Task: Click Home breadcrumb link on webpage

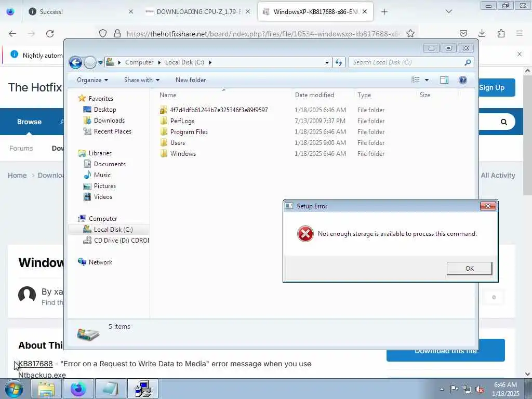Action: (17, 176)
